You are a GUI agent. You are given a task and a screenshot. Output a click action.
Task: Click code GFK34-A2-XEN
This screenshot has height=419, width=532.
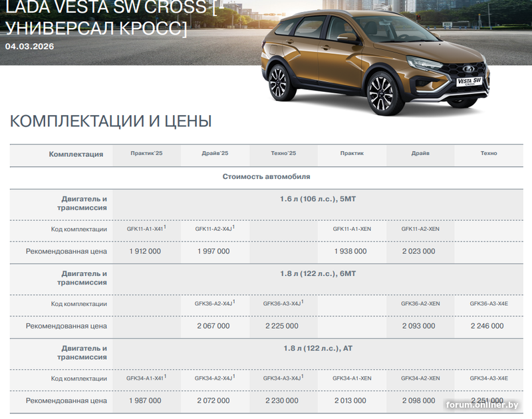coord(420,378)
